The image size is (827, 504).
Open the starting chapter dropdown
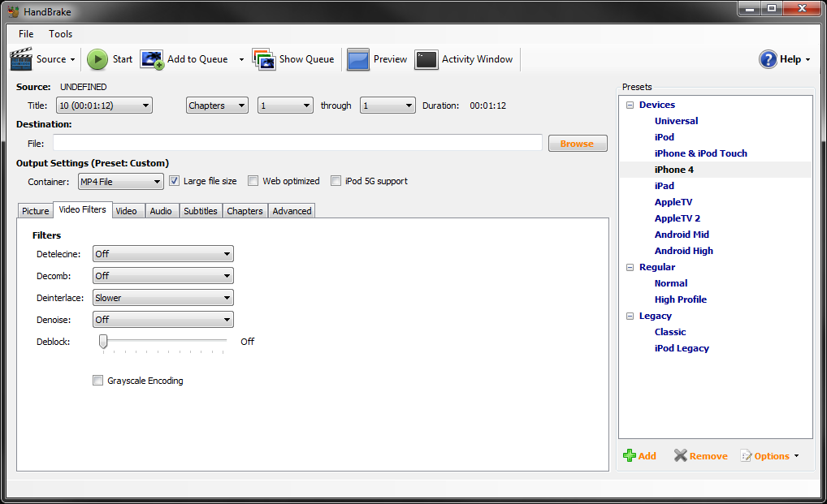tap(285, 106)
